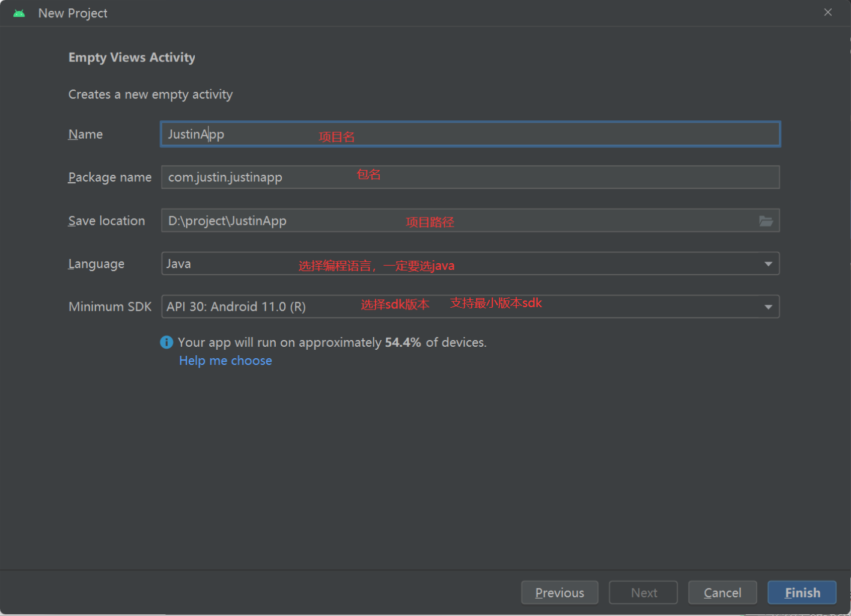The image size is (851, 616).
Task: Focus the Name field containing JustinApp
Action: click(470, 134)
